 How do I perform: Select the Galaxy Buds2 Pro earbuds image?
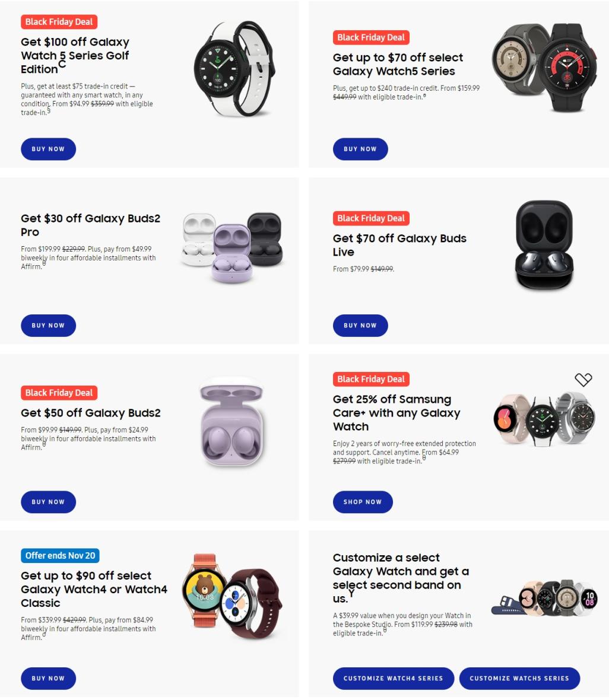click(x=232, y=247)
